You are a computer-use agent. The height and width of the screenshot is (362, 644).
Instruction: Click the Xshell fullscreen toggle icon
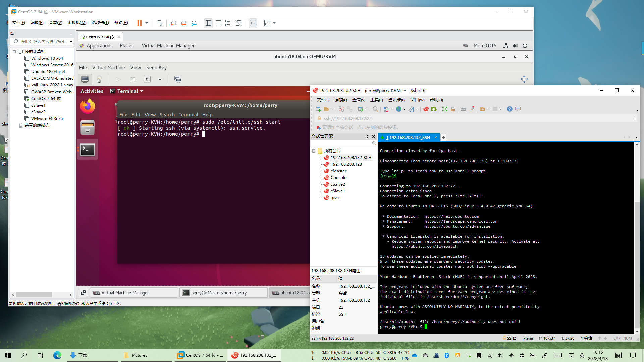(445, 109)
